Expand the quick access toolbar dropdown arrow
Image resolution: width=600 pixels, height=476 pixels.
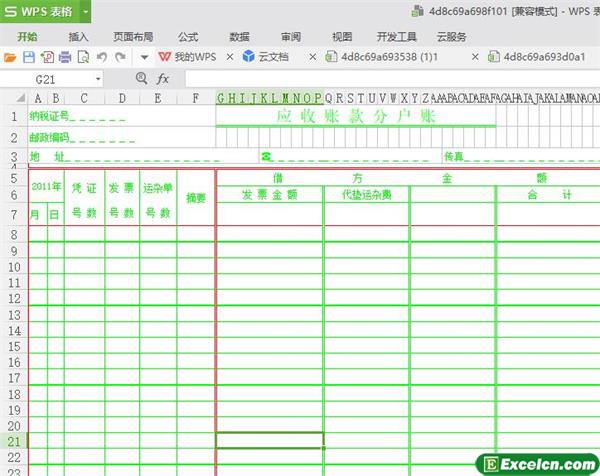coord(144,57)
